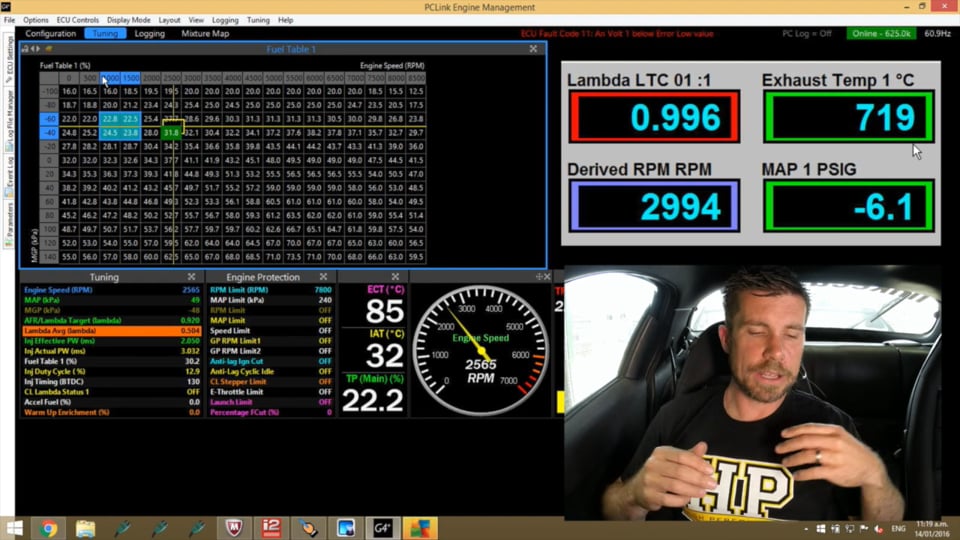
Task: Close the Fuel Table 1 panel
Action: tap(533, 49)
